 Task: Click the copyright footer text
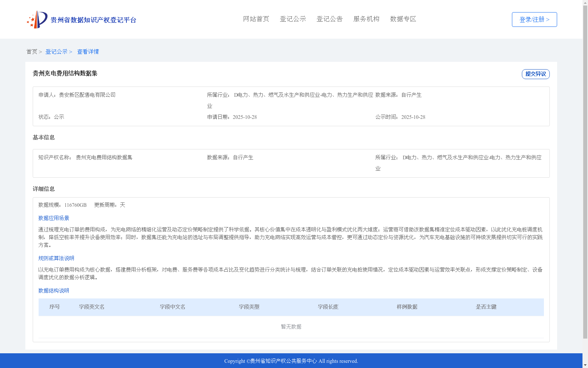click(291, 361)
